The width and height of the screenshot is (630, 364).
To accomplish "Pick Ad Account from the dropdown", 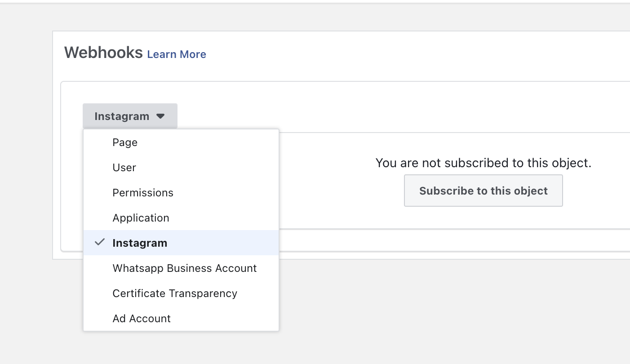I will click(142, 319).
